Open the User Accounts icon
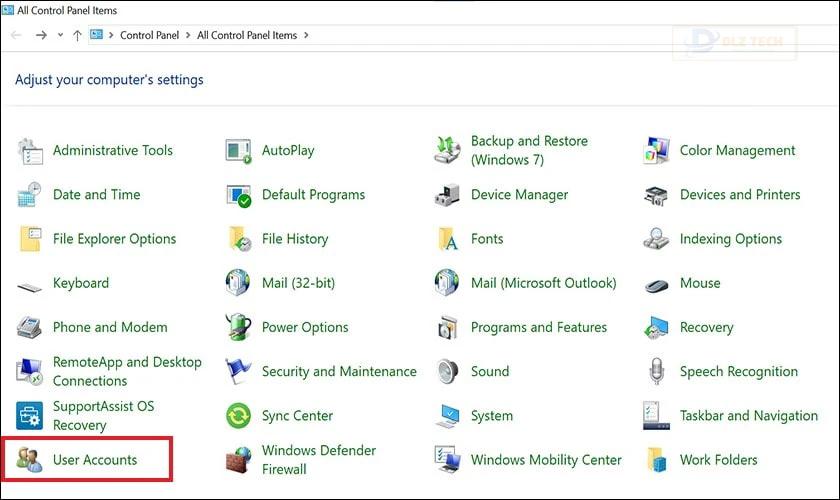Screen dimensions: 840x500 coord(29,460)
